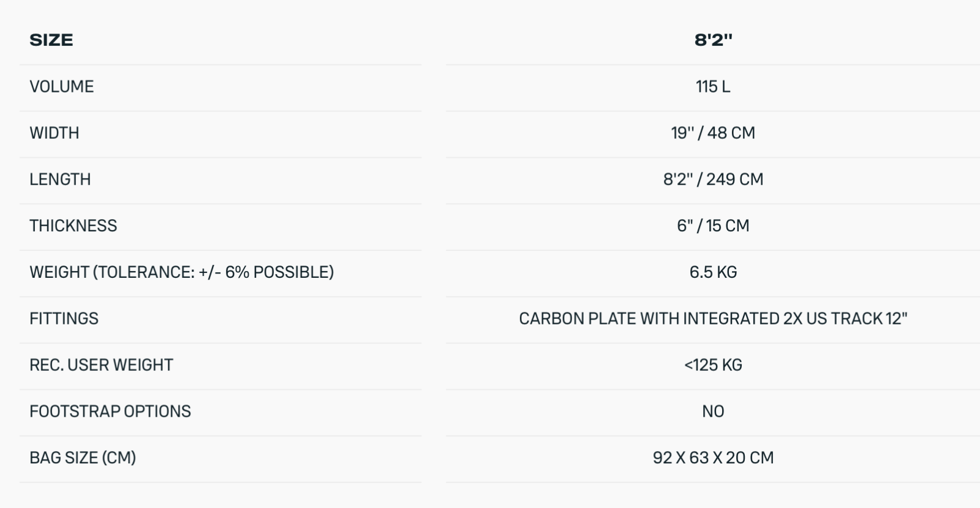Select the <125 KG user weight value
The width and height of the screenshot is (980, 508).
[713, 365]
